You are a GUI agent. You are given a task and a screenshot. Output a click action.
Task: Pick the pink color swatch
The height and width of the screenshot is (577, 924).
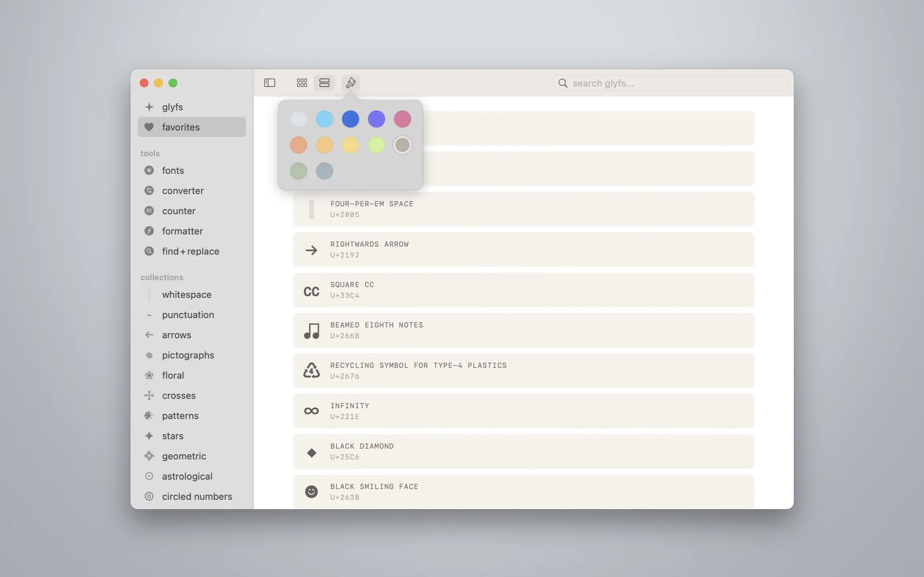coord(402,119)
